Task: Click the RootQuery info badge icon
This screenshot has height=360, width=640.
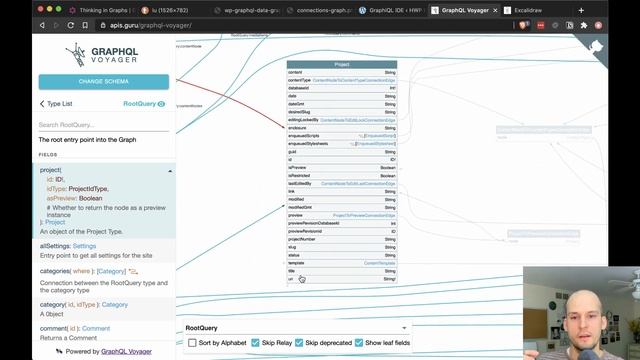Action: [x=161, y=104]
